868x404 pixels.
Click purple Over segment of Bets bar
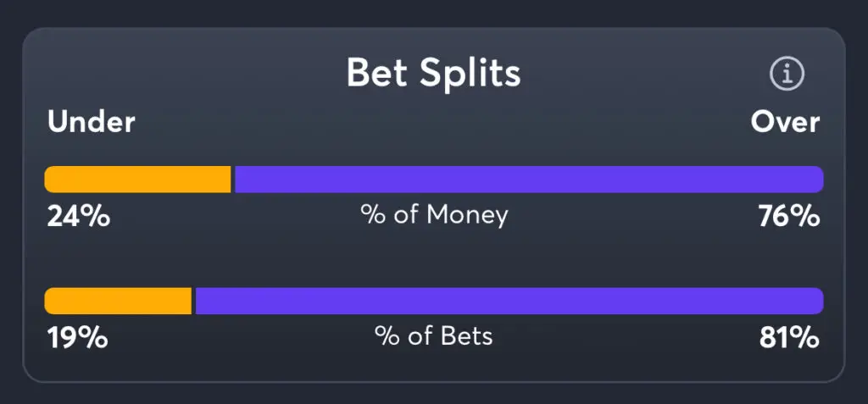point(509,301)
